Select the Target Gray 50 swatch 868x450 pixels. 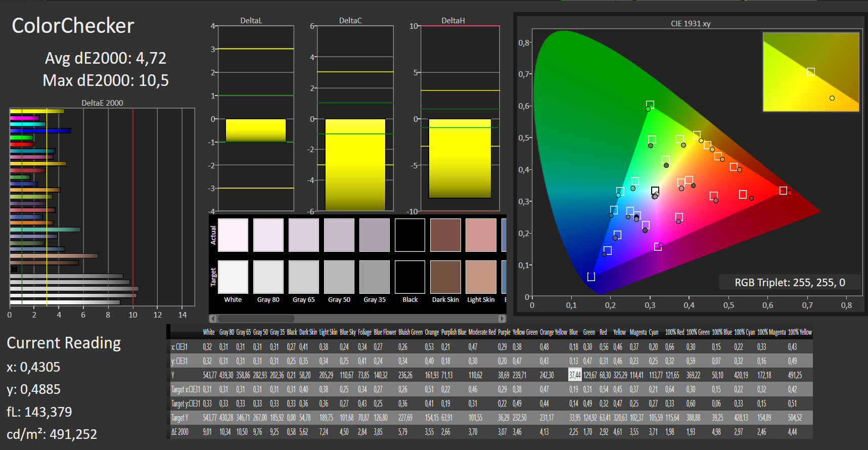[339, 277]
